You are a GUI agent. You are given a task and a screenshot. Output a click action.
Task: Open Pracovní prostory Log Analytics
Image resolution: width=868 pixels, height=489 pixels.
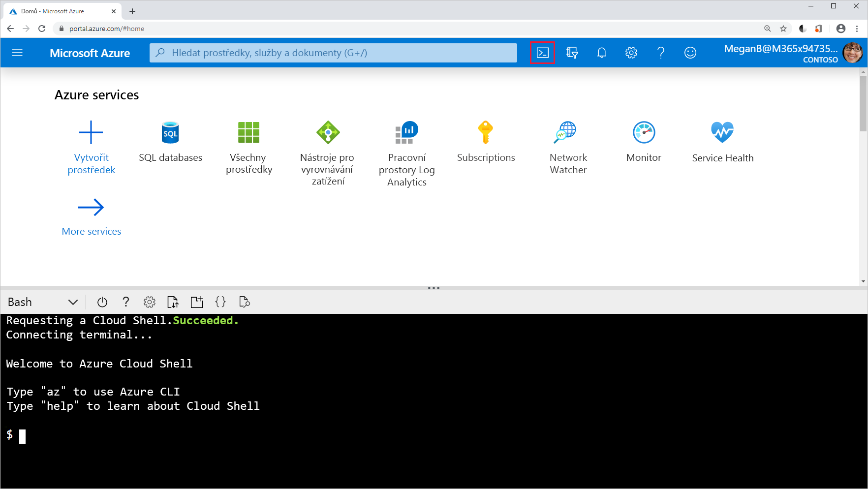(x=406, y=132)
